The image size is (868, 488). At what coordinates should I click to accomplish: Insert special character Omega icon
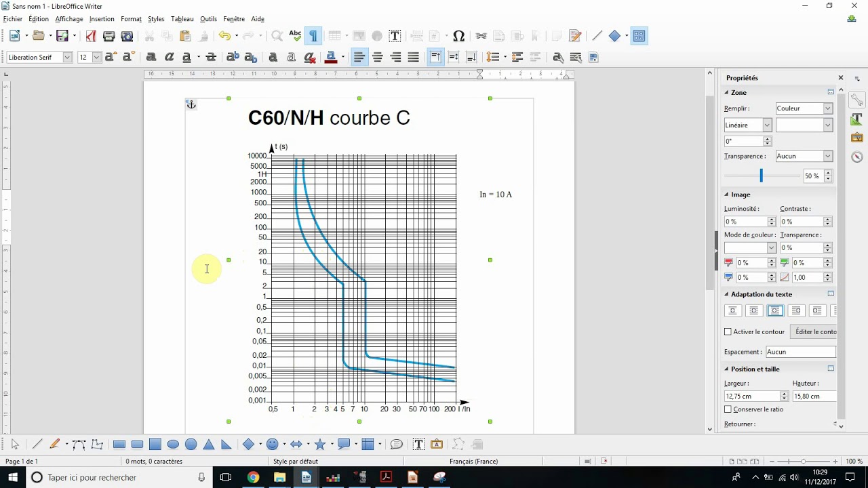458,36
